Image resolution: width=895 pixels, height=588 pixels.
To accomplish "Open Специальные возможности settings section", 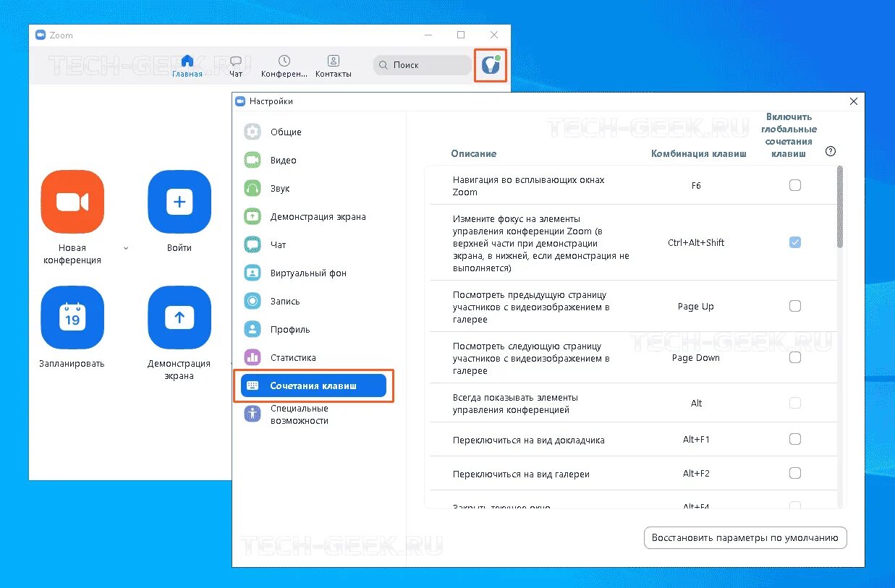I will (300, 414).
